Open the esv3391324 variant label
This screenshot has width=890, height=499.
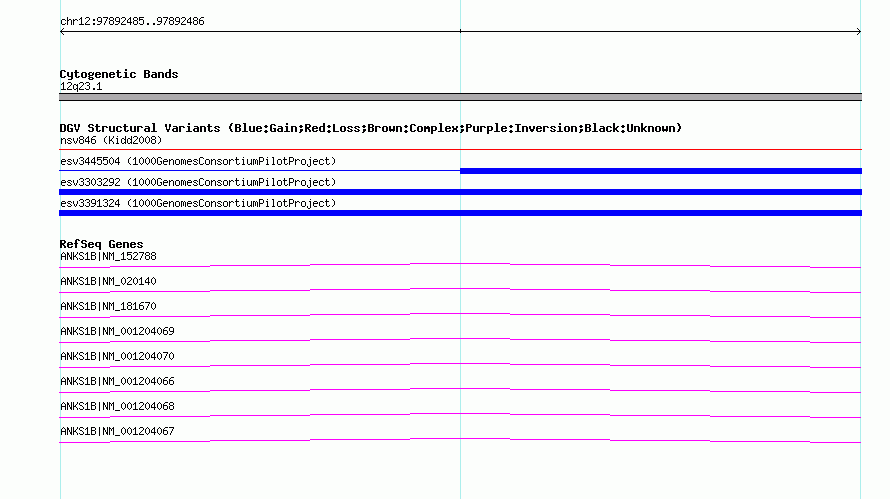click(x=198, y=203)
